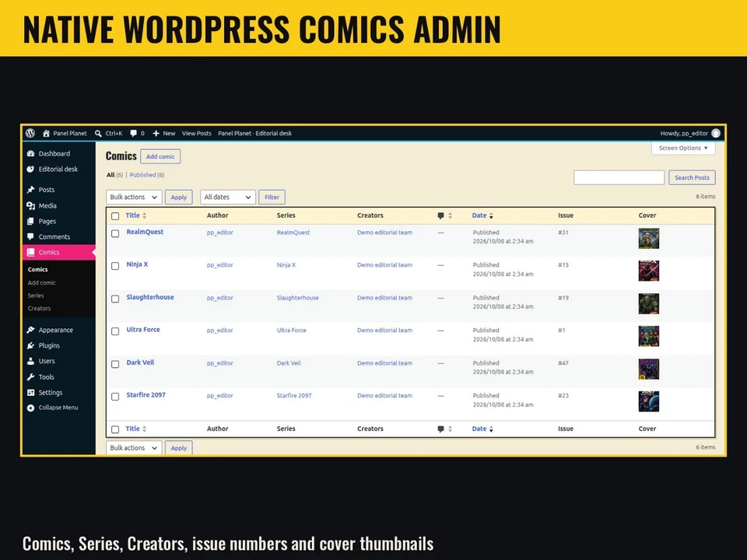The height and width of the screenshot is (560, 747).
Task: Click the plus New icon
Action: coord(156,133)
